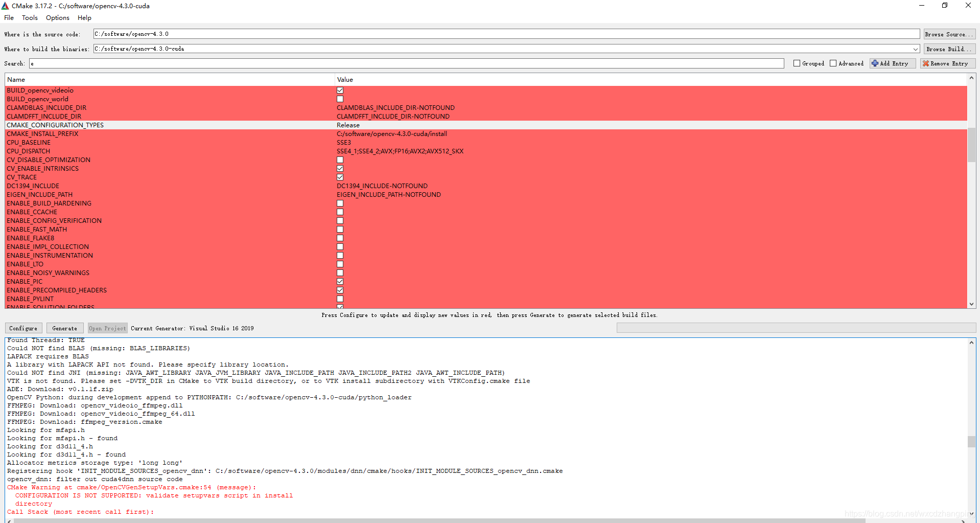Image resolution: width=980 pixels, height=523 pixels.
Task: Uncheck ENABLE_PIC checkbox
Action: pos(340,282)
